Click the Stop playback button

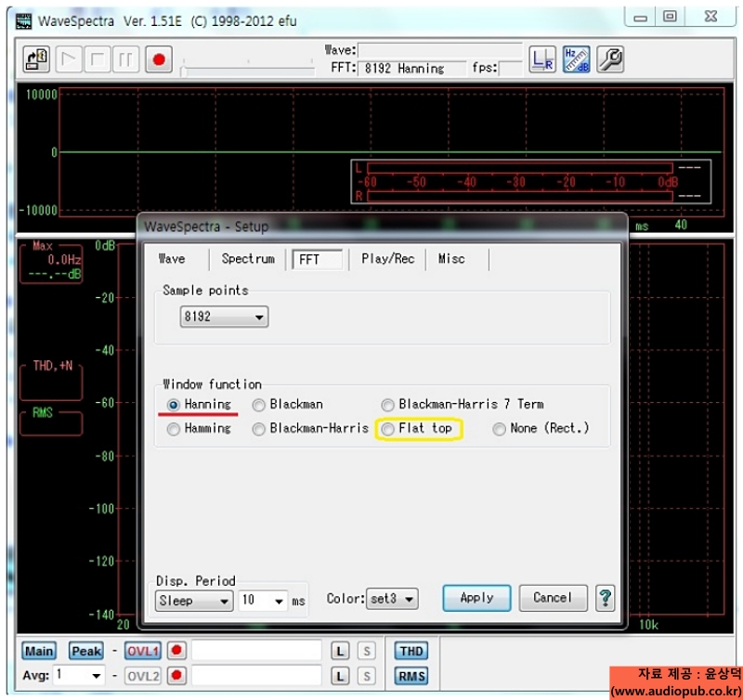98,59
